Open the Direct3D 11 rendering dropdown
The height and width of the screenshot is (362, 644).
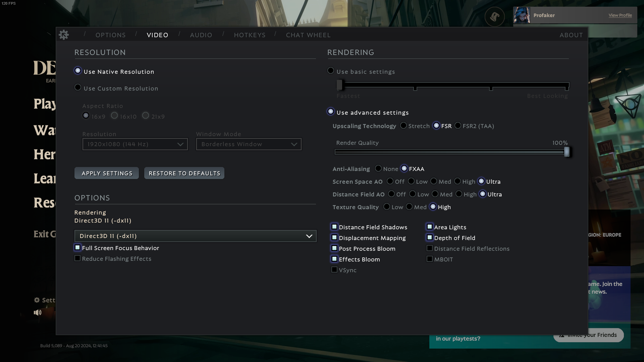[195, 236]
